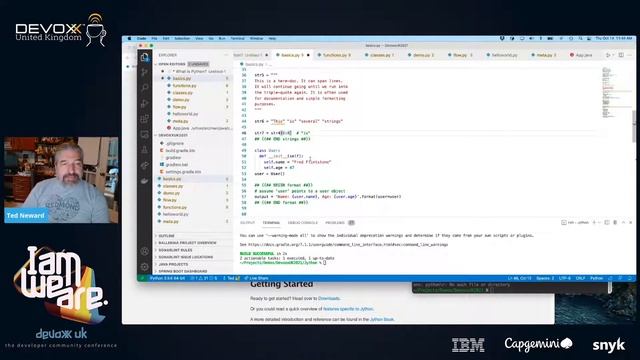Open the Explorer view in activity bar
Viewport: 640px width, 360px height.
(x=144, y=57)
